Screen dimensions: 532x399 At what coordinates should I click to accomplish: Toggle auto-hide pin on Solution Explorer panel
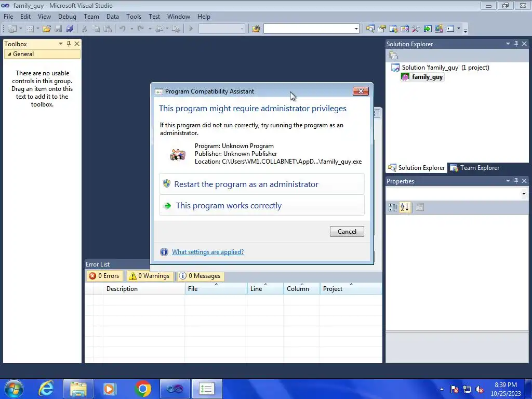point(516,44)
